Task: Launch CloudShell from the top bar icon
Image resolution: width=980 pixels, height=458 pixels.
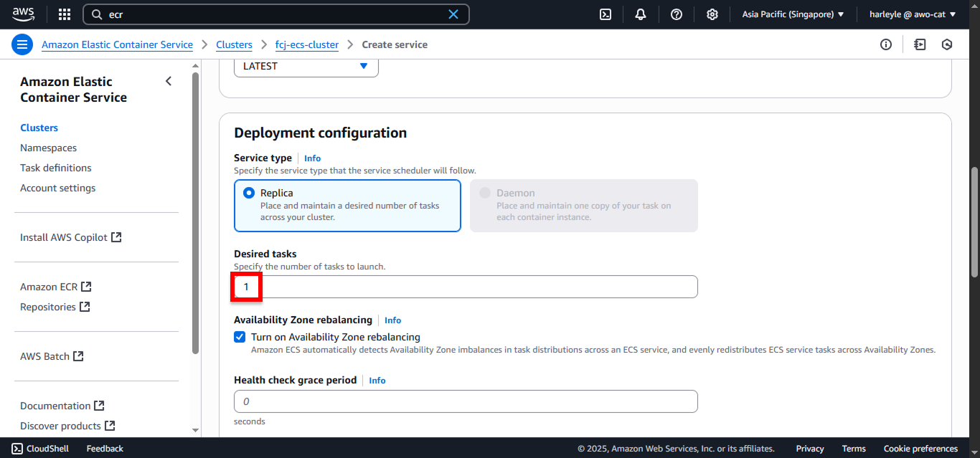Action: [606, 14]
